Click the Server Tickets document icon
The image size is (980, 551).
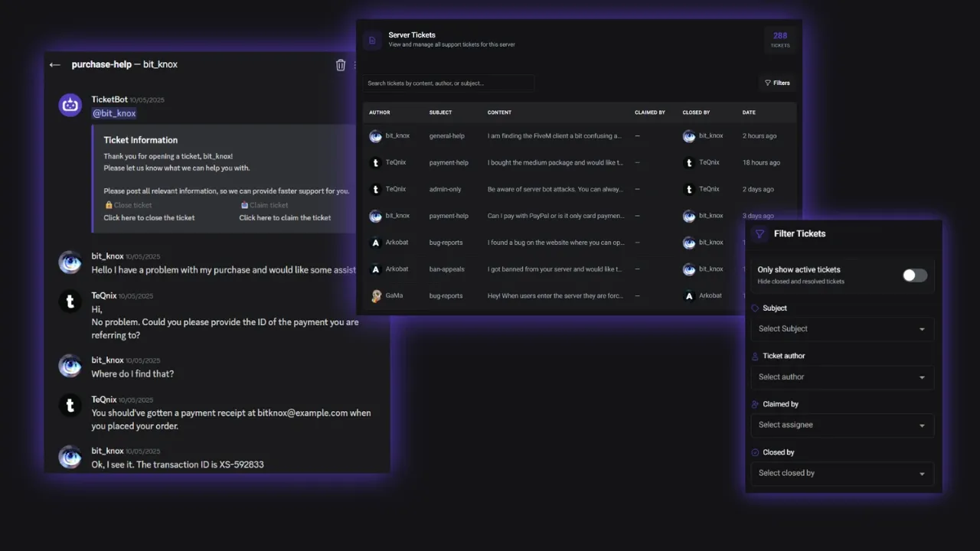(373, 41)
